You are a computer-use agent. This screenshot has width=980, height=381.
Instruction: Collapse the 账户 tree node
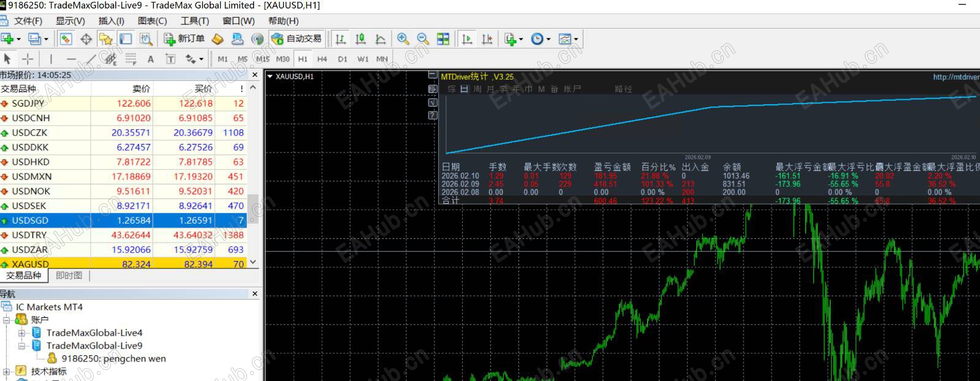click(7, 320)
